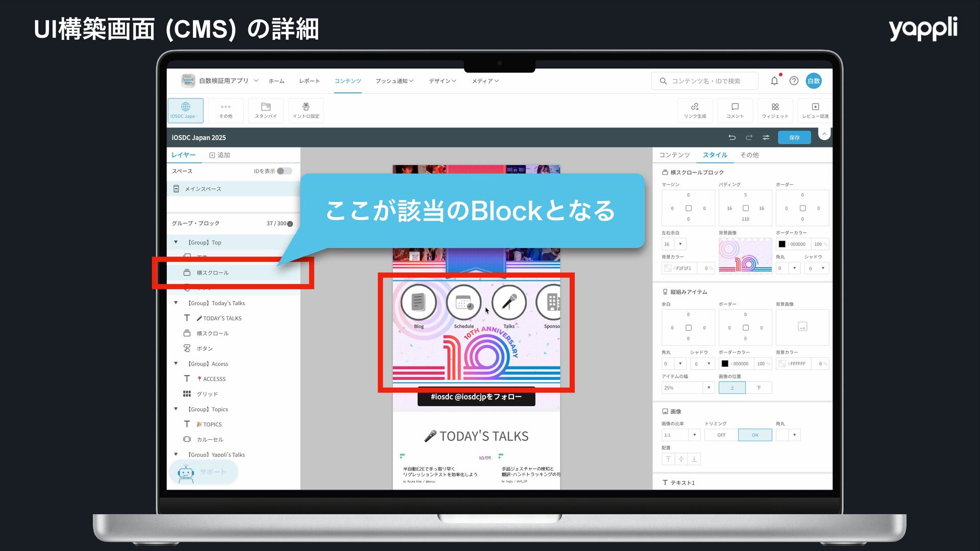This screenshot has width=980, height=551.
Task: Open the デザイン menu
Action: [442, 81]
